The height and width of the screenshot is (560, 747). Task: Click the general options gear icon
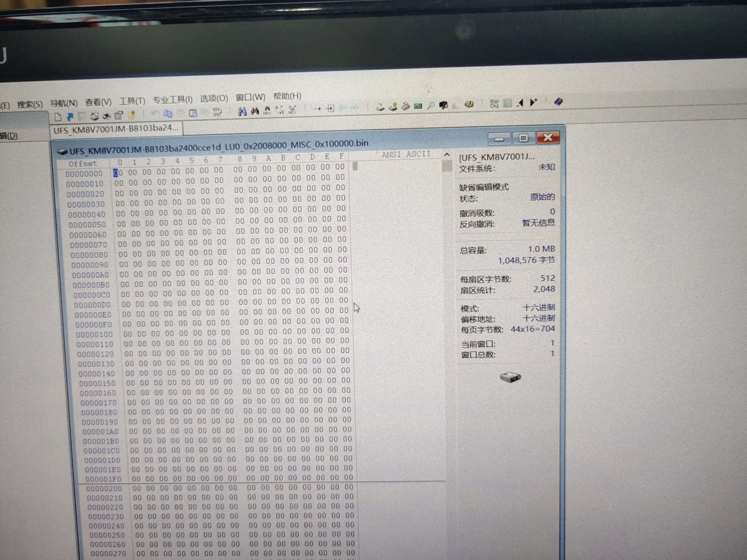pyautogui.click(x=469, y=105)
